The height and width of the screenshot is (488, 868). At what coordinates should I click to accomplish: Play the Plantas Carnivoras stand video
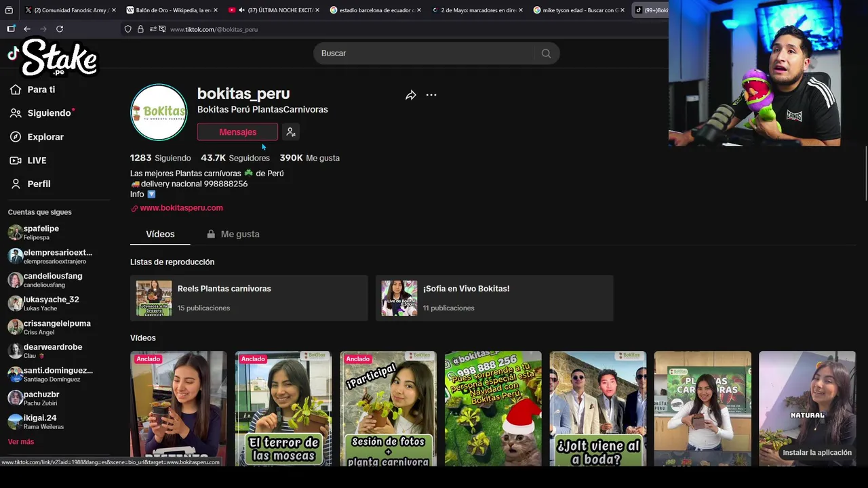click(703, 409)
